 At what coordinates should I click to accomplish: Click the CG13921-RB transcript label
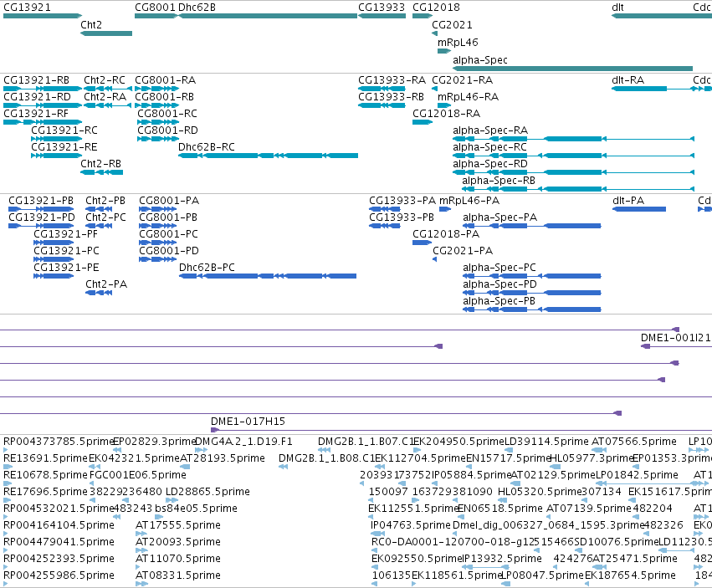coord(36,80)
